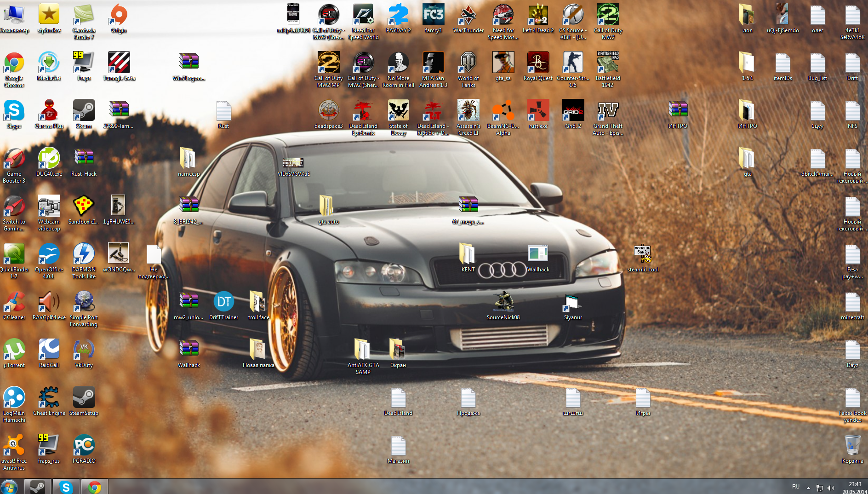Image resolution: width=868 pixels, height=494 pixels.
Task: Open the MediaGet shortcut
Action: point(49,66)
